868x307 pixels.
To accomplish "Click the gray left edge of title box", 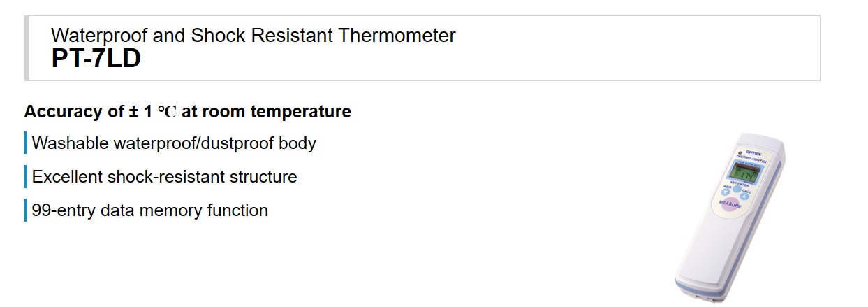I will pyautogui.click(x=27, y=48).
